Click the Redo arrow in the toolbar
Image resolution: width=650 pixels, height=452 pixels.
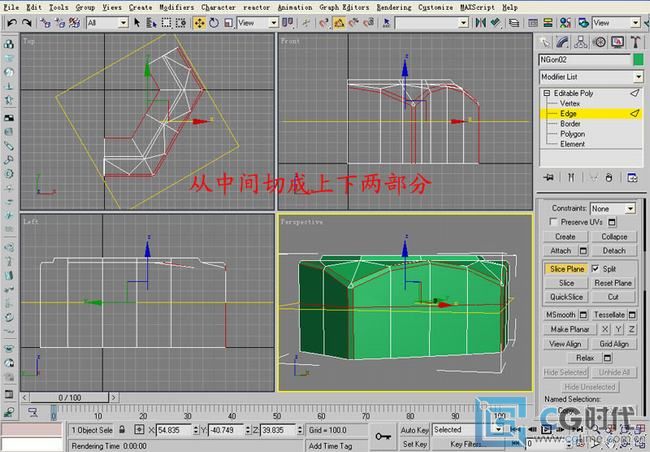pyautogui.click(x=27, y=22)
